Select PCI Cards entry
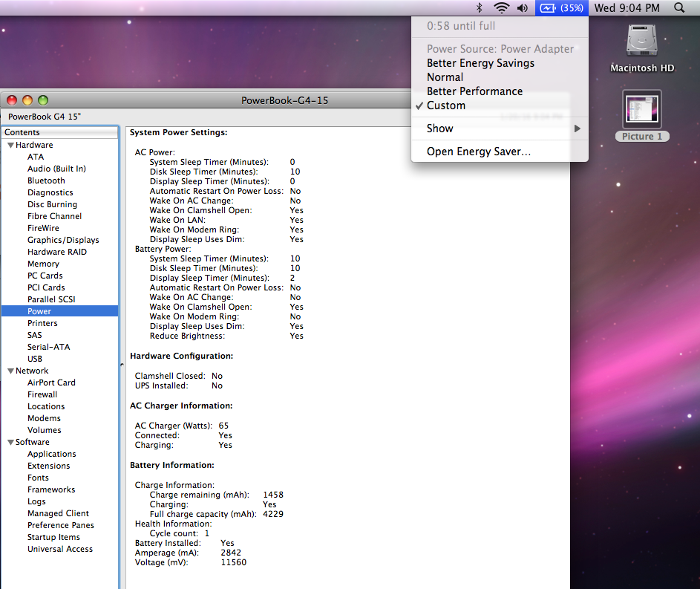 (x=46, y=287)
